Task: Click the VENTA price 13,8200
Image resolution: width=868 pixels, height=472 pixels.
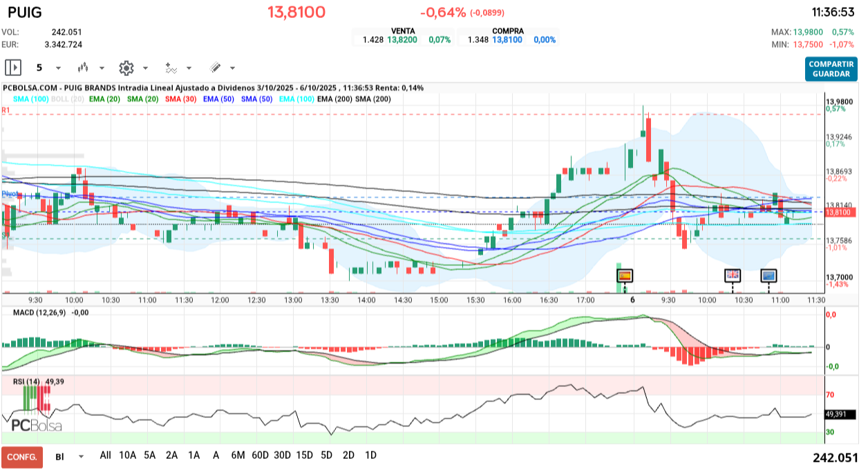Action: click(x=401, y=40)
